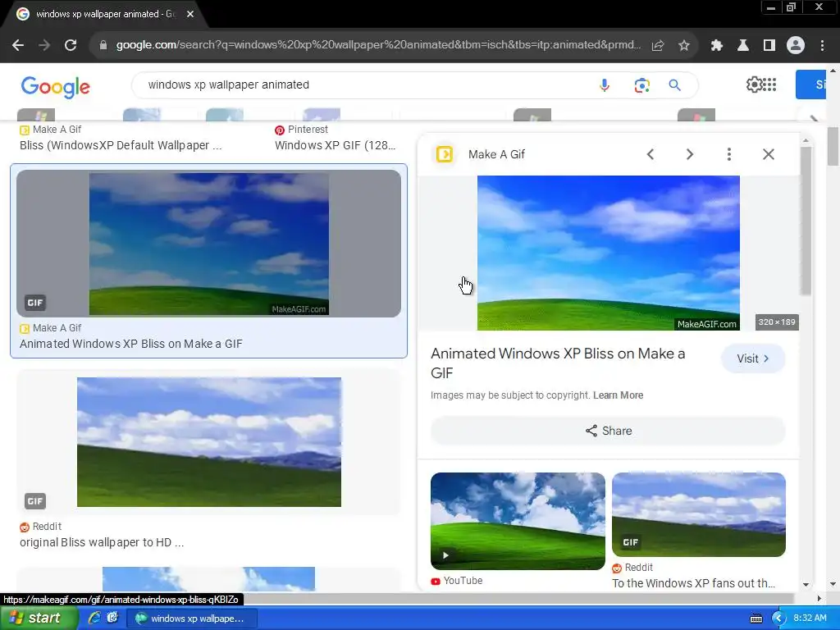
Task: Click the lock icon in address bar
Action: (103, 46)
